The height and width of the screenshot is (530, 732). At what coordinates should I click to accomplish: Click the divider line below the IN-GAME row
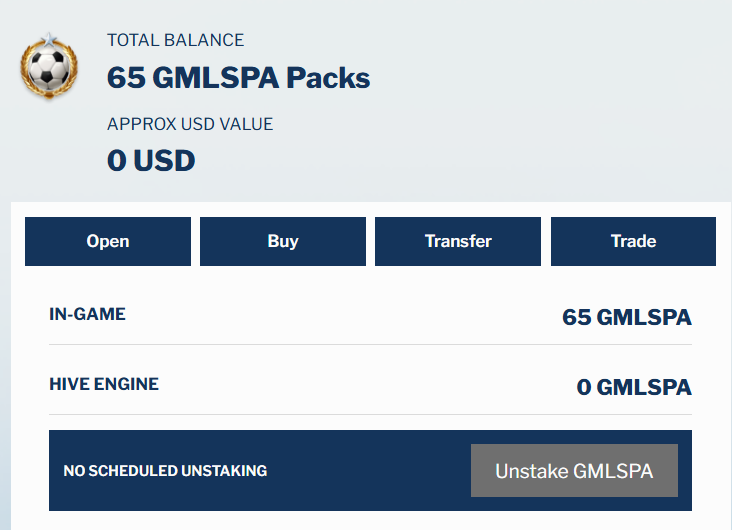click(x=370, y=345)
